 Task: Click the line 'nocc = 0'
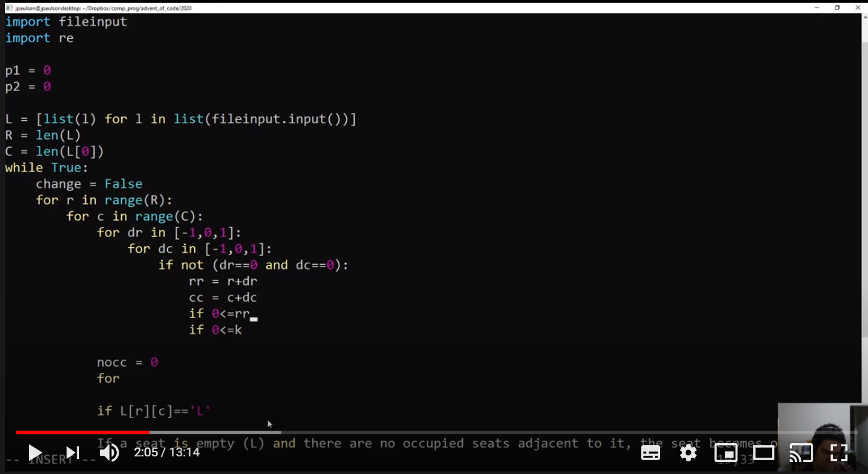coord(127,363)
